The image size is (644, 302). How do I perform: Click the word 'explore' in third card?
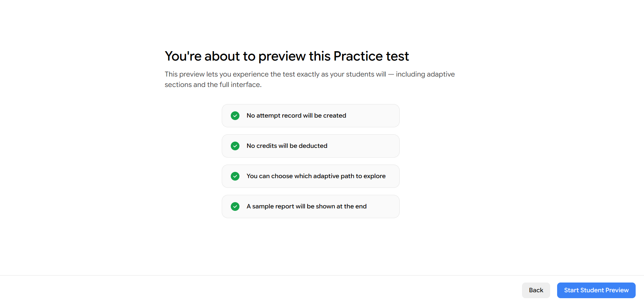374,176
